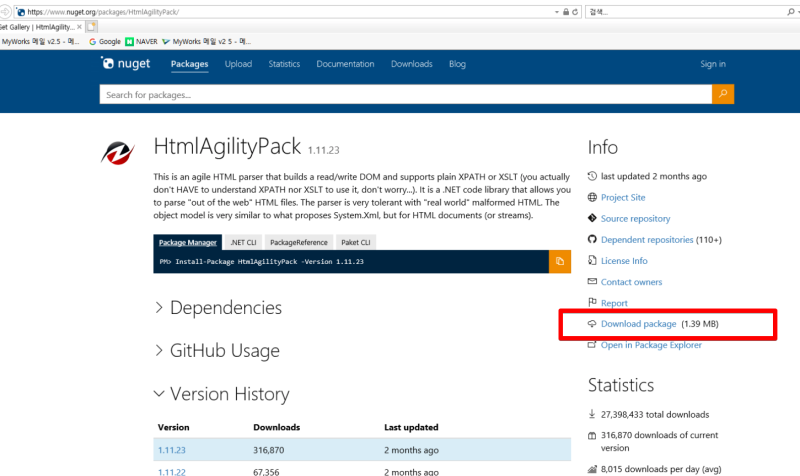Open the License Info link
800x476 pixels.
pos(624,261)
